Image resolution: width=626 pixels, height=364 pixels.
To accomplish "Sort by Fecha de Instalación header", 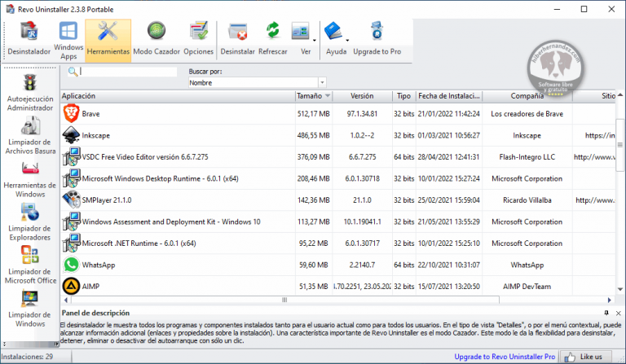I will pyautogui.click(x=449, y=96).
